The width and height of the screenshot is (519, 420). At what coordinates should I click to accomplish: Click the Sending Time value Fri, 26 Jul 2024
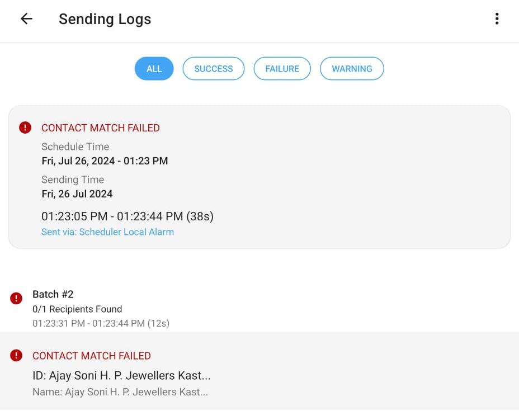77,194
